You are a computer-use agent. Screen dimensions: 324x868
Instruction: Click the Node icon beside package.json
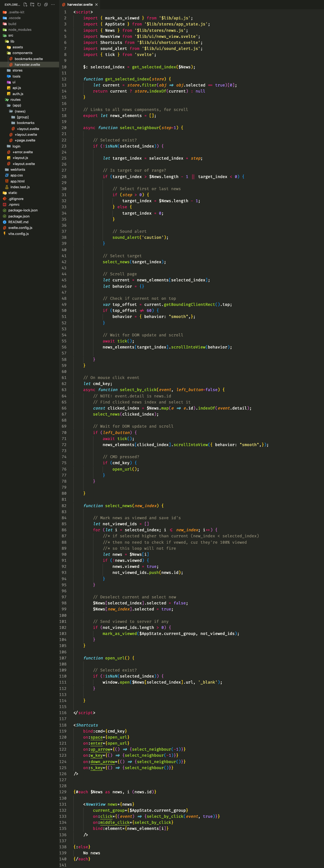pos(5,216)
